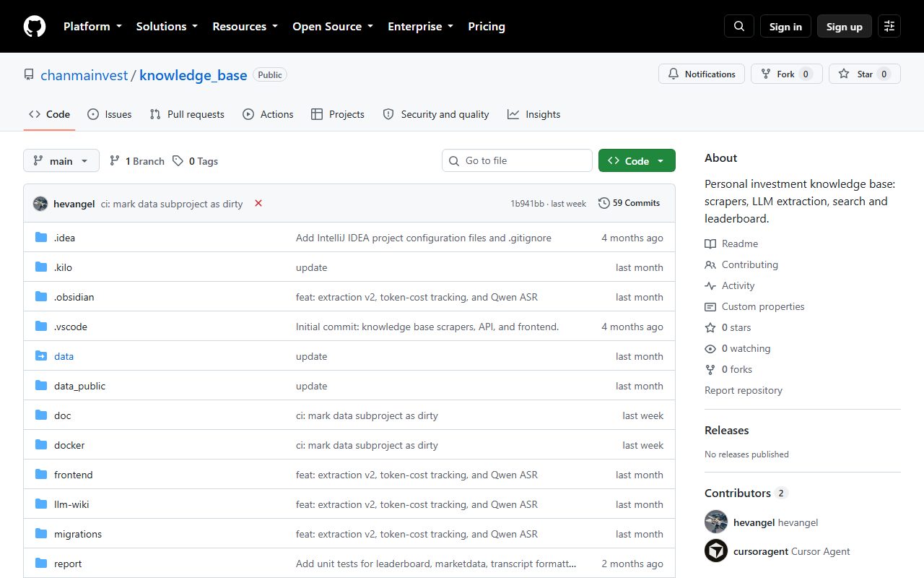Click the star icon next to 0 stars

click(x=710, y=327)
